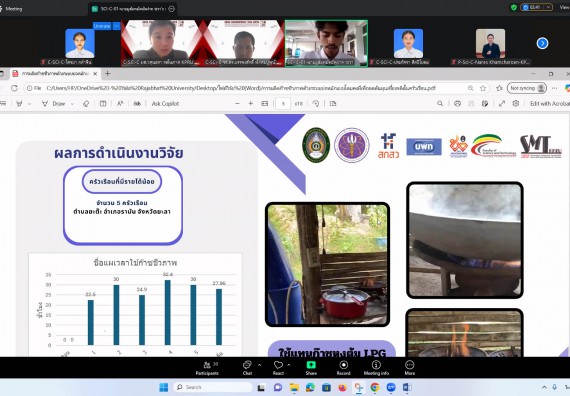
Task: Open options next to the Unmute button
Action: point(116,26)
